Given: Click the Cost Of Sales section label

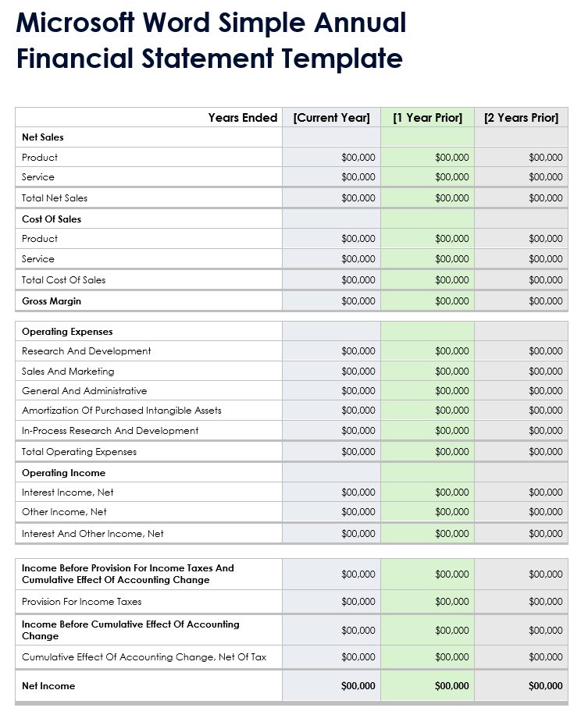Looking at the screenshot, I should (52, 219).
